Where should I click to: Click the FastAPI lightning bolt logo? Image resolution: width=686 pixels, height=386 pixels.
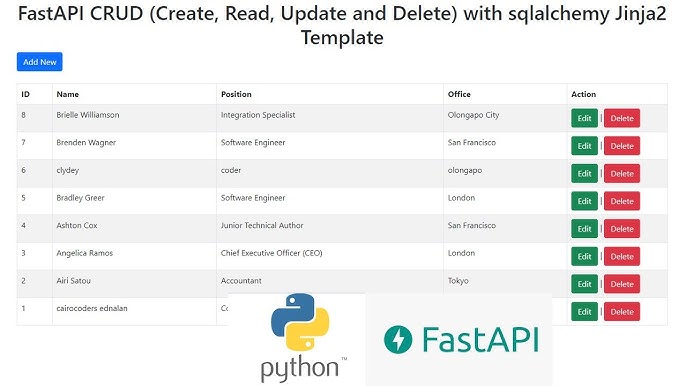(398, 339)
